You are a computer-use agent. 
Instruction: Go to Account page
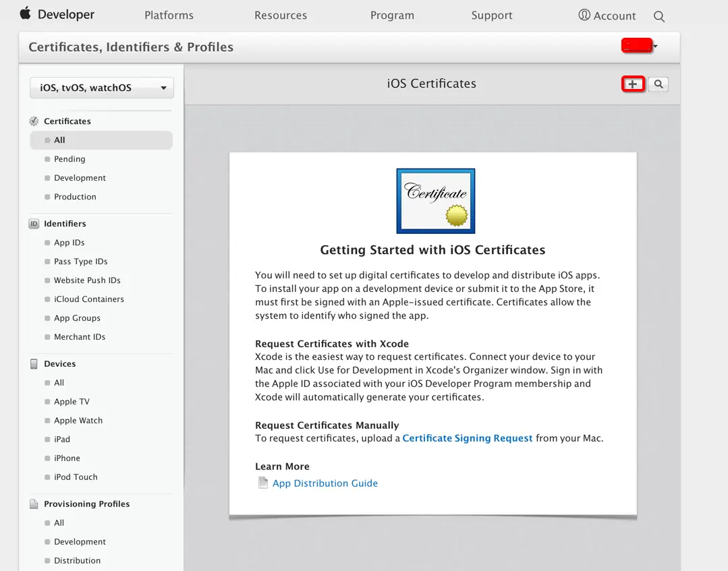pos(614,16)
